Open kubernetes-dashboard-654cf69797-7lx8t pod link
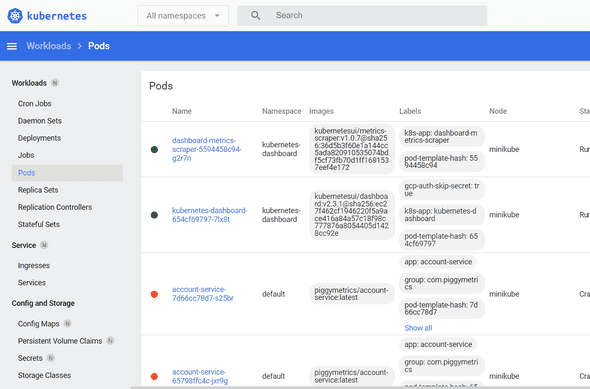 coord(210,215)
